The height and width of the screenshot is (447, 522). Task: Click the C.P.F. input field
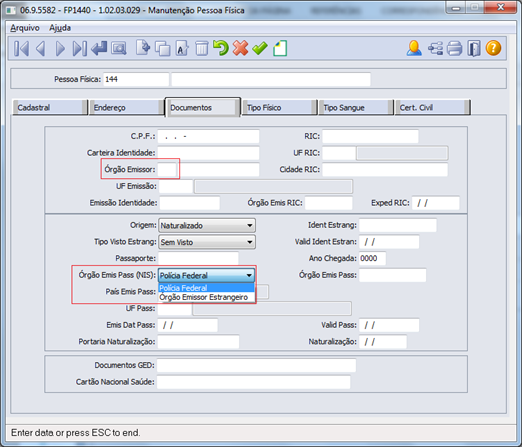click(208, 136)
